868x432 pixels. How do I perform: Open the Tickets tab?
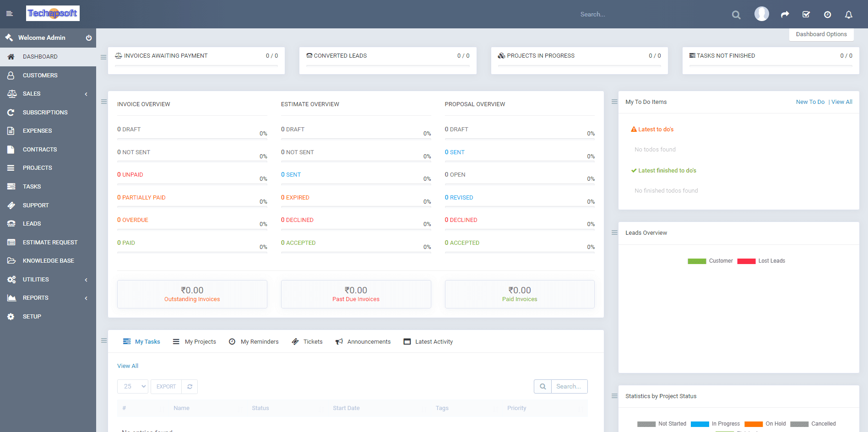pyautogui.click(x=307, y=342)
